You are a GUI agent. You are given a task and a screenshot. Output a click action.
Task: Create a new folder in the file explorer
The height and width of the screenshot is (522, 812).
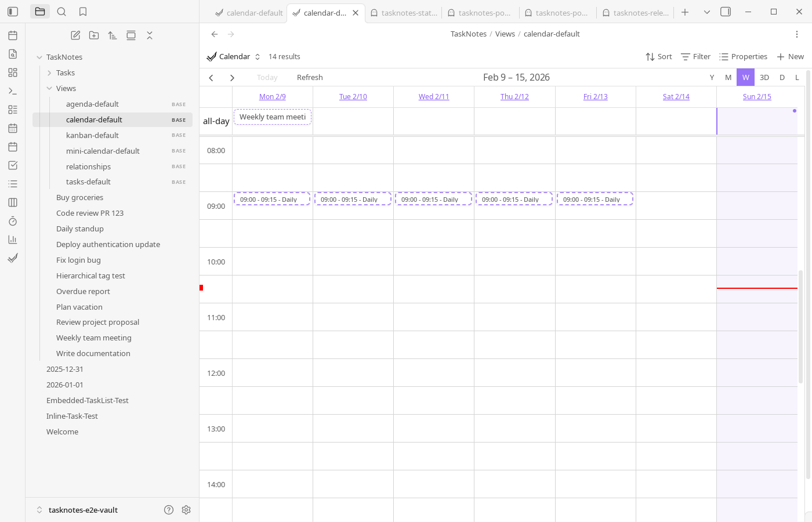pos(93,35)
